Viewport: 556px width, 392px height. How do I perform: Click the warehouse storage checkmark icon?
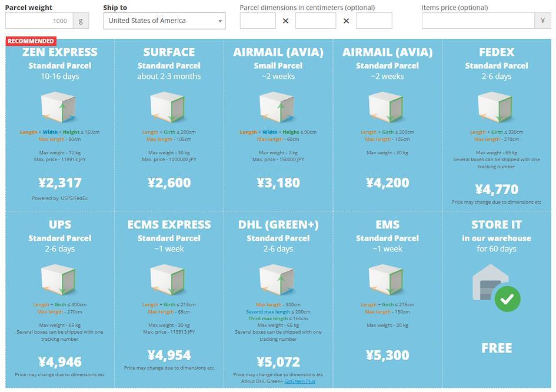click(x=506, y=298)
